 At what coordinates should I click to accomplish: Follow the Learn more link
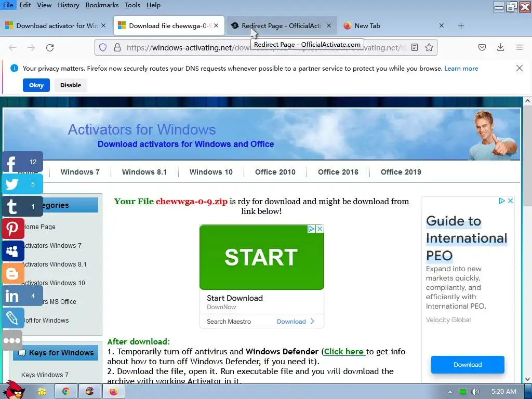(461, 69)
